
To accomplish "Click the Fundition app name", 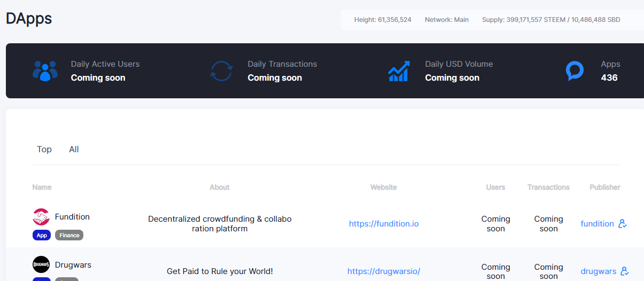I will (x=72, y=217).
